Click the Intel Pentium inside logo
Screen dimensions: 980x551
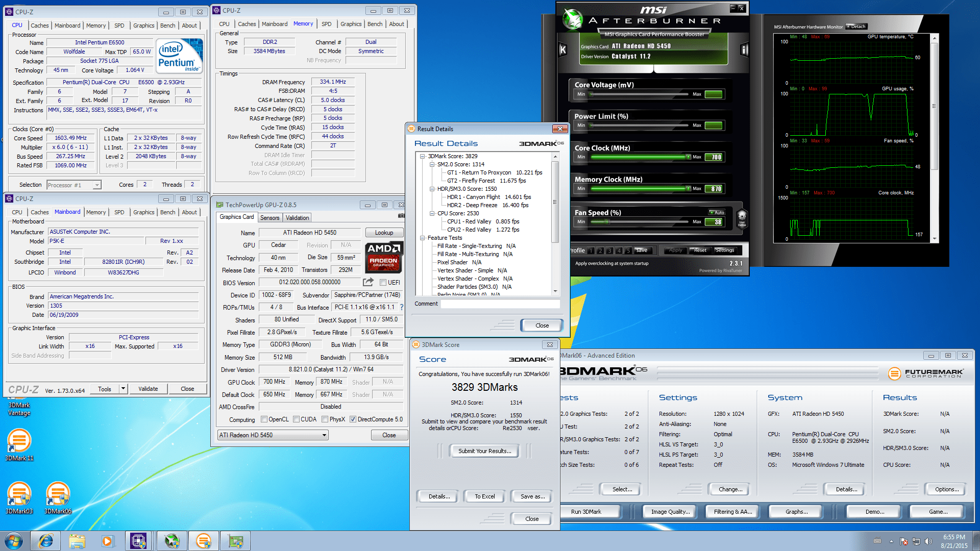pos(179,57)
